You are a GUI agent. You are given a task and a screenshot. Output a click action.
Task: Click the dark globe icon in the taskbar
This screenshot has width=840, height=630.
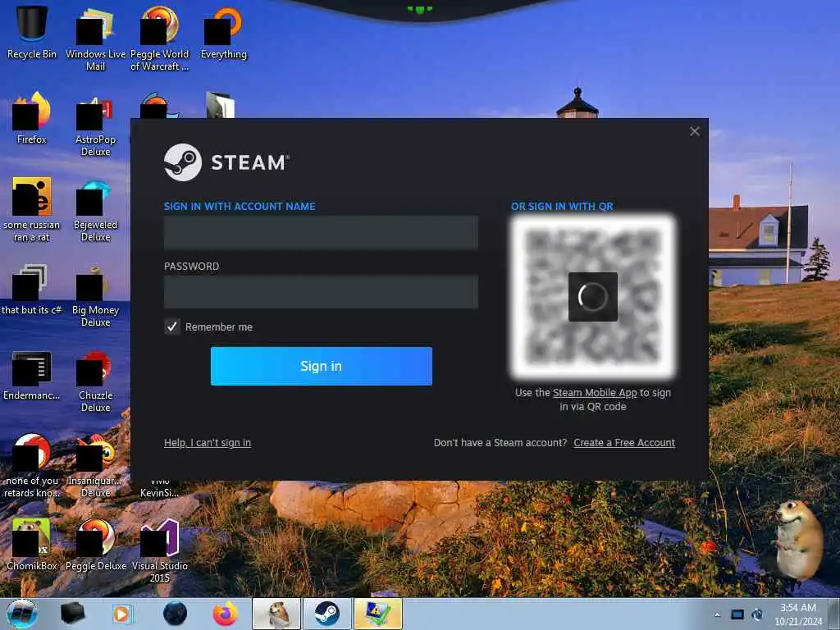click(176, 614)
